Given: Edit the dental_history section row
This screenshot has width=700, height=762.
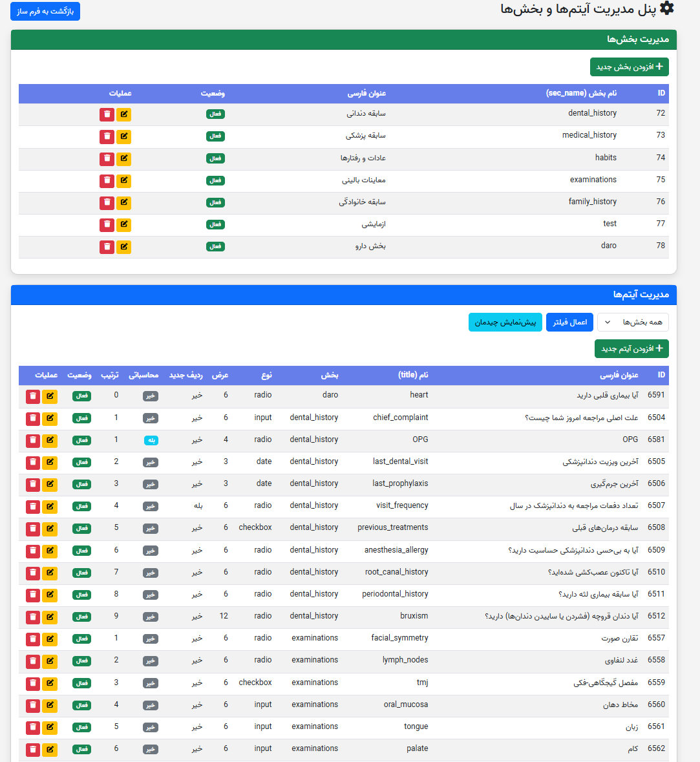Looking at the screenshot, I should [124, 114].
